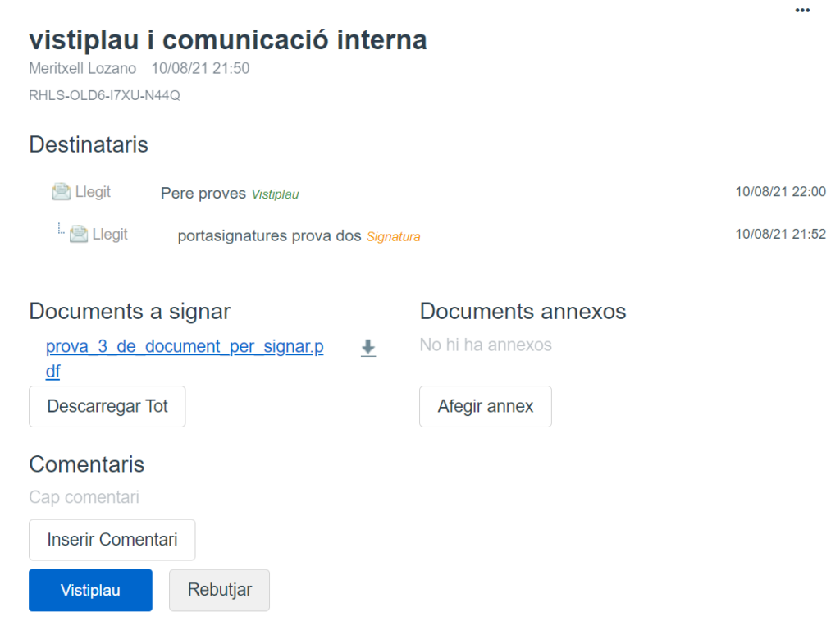Click the Afegir annex button
This screenshot has width=840, height=635.
[486, 406]
